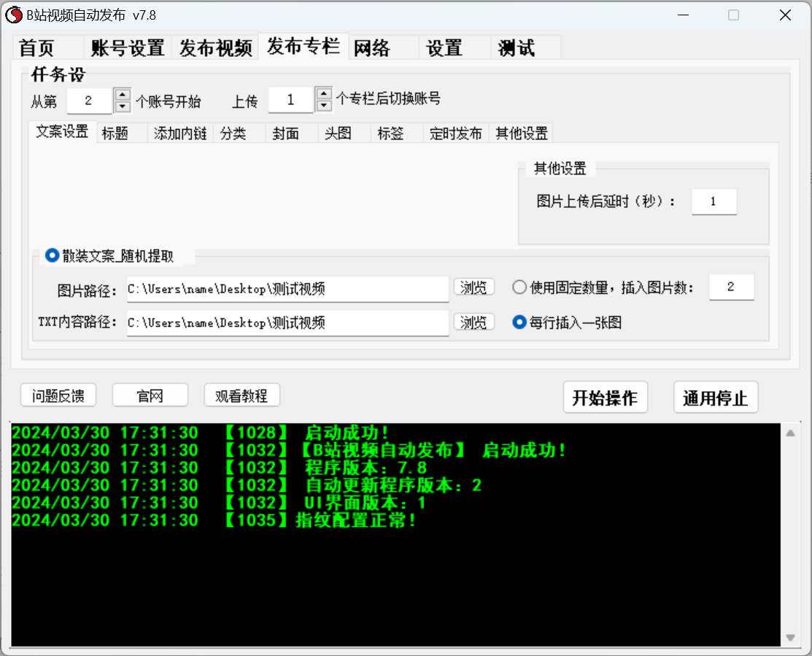Click the 指纹配置正常 log line
Screen dimensions: 812x656
213,520
